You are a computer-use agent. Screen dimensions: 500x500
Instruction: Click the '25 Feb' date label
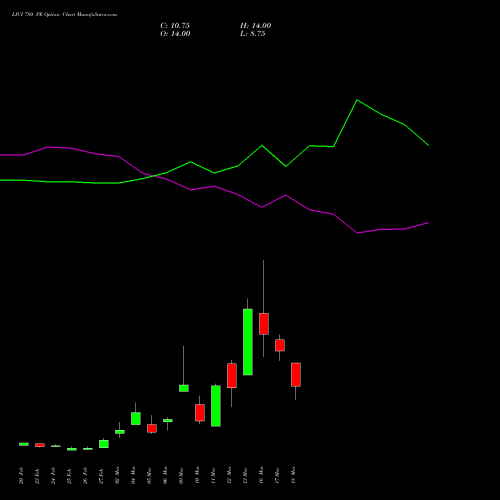[69, 475]
